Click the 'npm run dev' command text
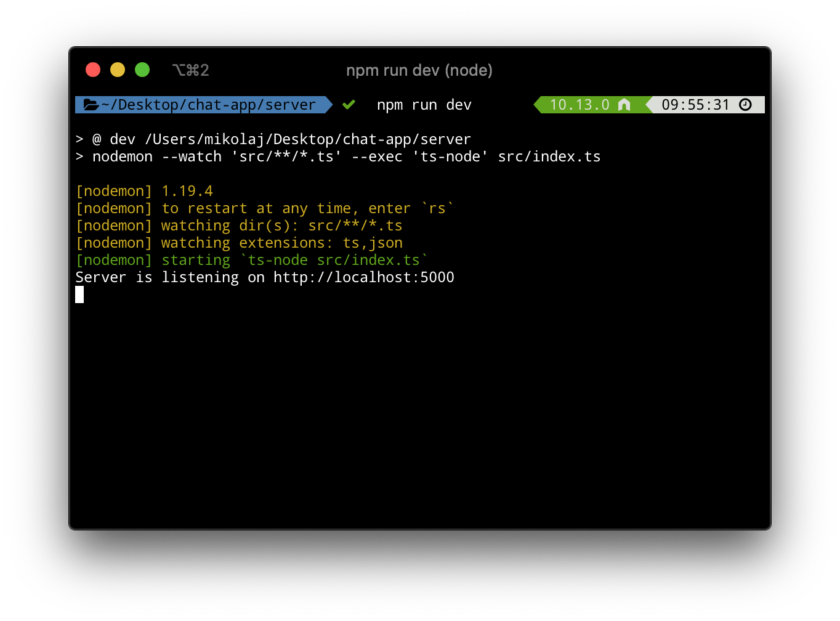 (424, 105)
